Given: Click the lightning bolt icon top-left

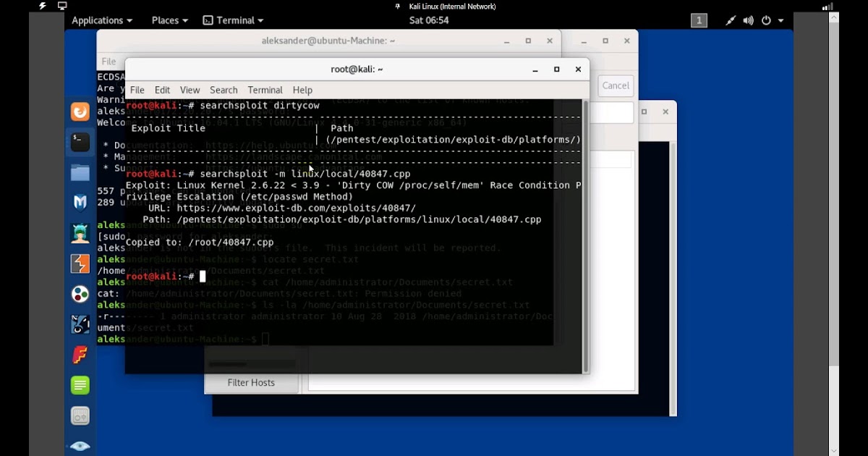Looking at the screenshot, I should (43, 6).
